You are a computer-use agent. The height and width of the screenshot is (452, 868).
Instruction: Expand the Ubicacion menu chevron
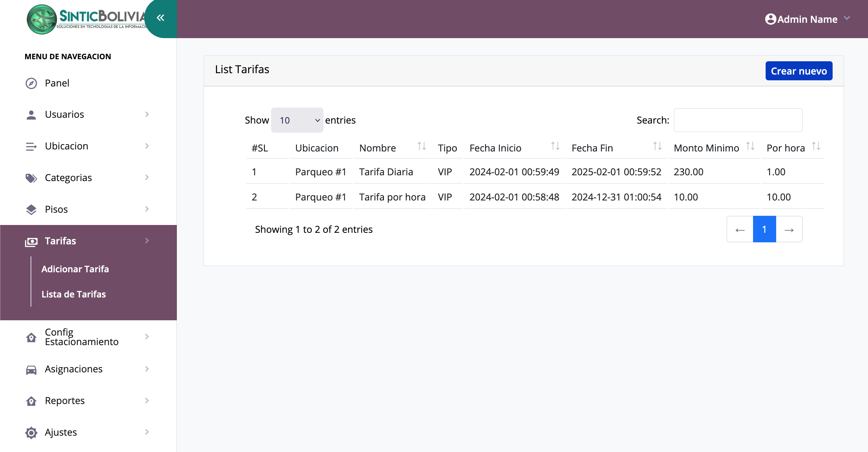pyautogui.click(x=147, y=146)
